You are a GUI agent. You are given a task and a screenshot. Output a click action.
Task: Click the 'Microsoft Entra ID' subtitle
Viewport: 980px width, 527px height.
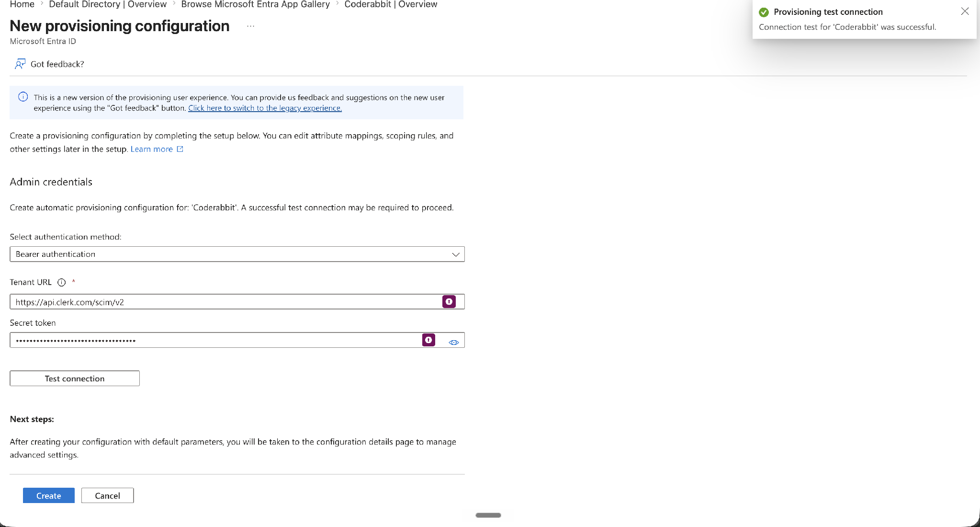tap(43, 41)
